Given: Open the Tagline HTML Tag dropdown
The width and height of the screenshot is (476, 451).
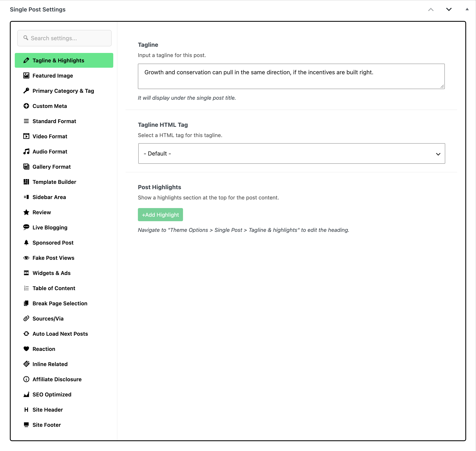Looking at the screenshot, I should [291, 154].
